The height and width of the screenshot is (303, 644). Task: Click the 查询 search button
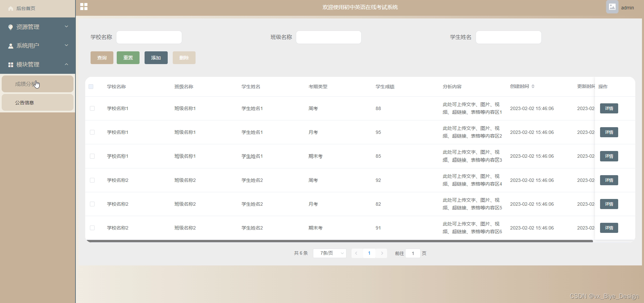coord(102,58)
